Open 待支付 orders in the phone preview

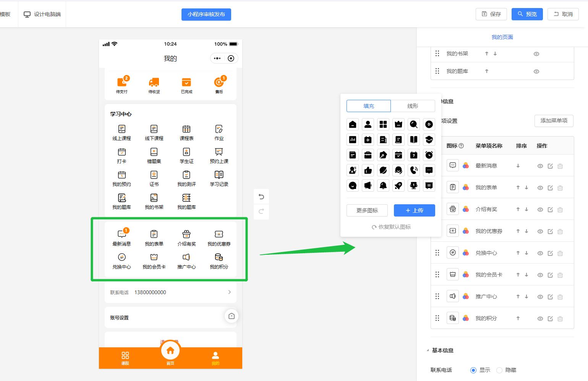coord(122,85)
